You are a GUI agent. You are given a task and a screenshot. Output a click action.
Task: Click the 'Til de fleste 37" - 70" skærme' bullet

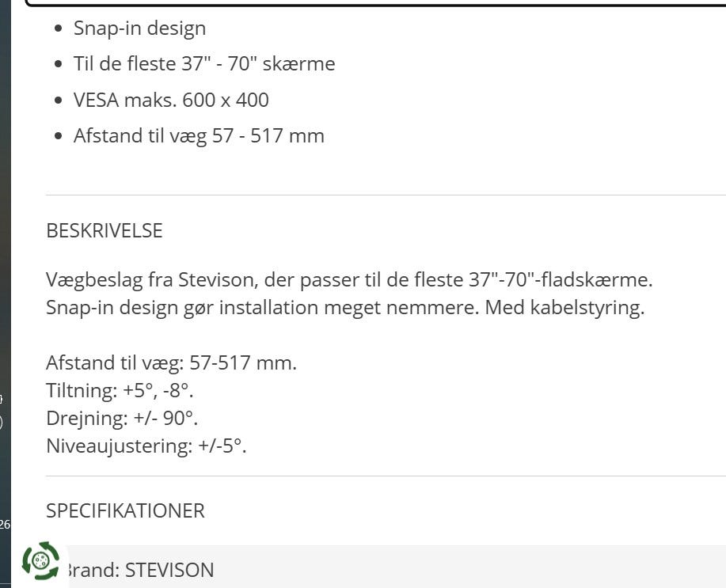tap(204, 64)
